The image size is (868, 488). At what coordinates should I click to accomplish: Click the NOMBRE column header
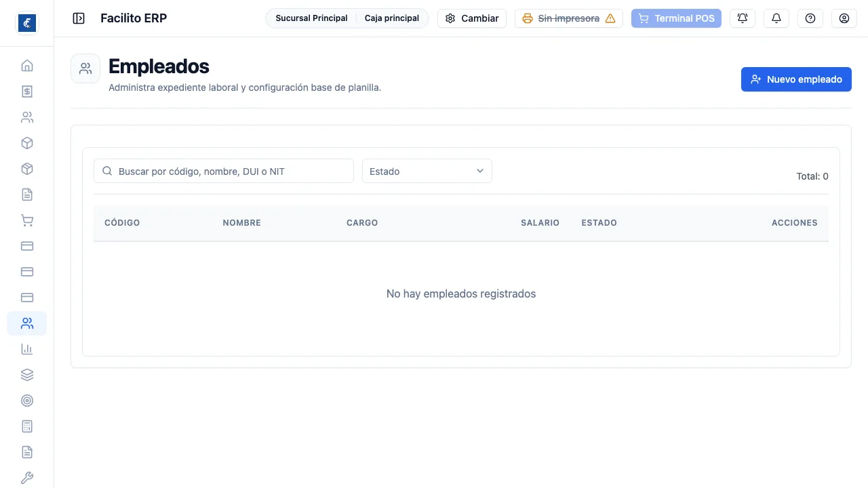coord(242,222)
